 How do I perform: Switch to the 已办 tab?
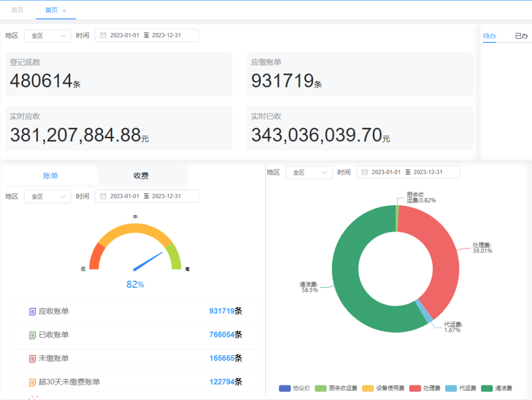[x=521, y=36]
